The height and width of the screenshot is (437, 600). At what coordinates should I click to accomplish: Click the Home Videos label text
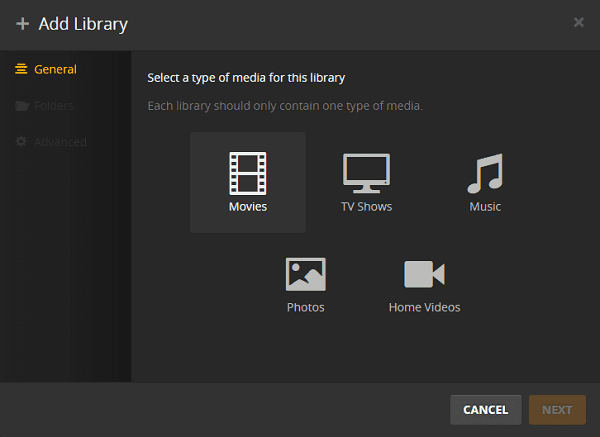424,307
